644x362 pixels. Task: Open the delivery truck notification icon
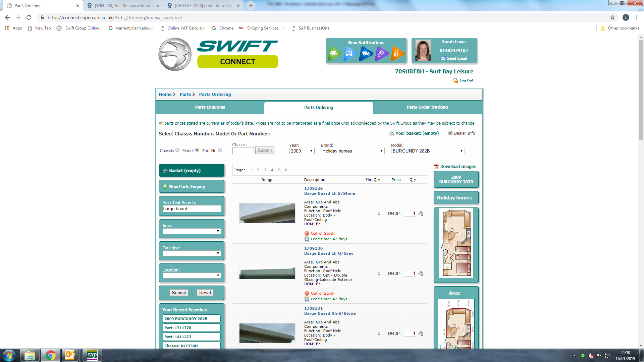(x=366, y=53)
